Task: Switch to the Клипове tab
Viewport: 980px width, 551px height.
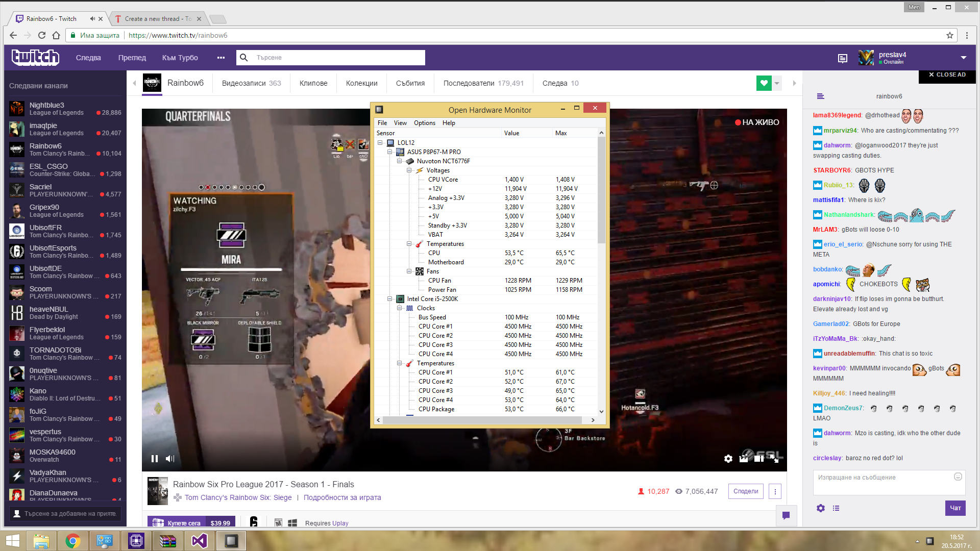Action: point(313,83)
